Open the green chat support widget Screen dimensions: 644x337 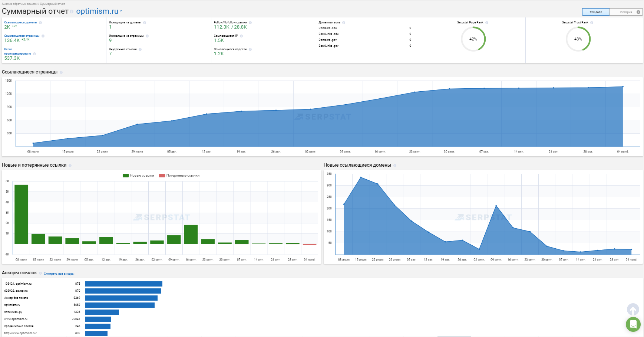click(x=633, y=324)
